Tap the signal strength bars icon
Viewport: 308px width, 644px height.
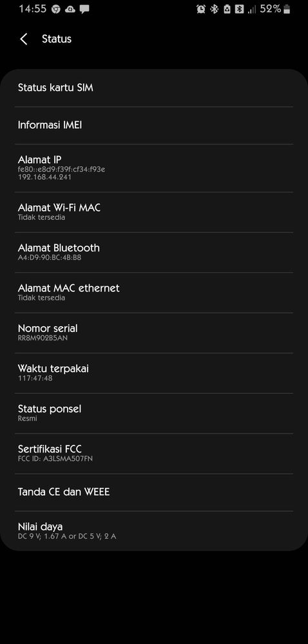click(x=252, y=9)
